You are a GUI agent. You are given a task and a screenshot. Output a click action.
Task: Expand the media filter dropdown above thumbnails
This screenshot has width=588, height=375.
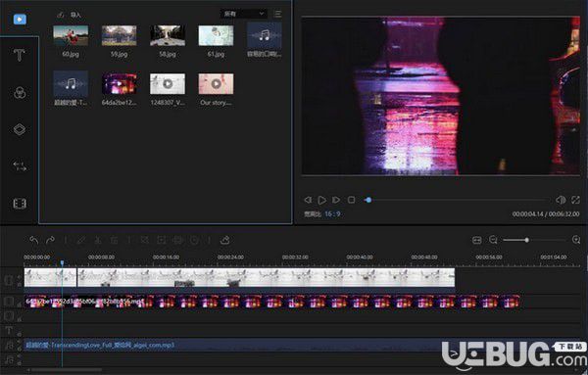(244, 14)
